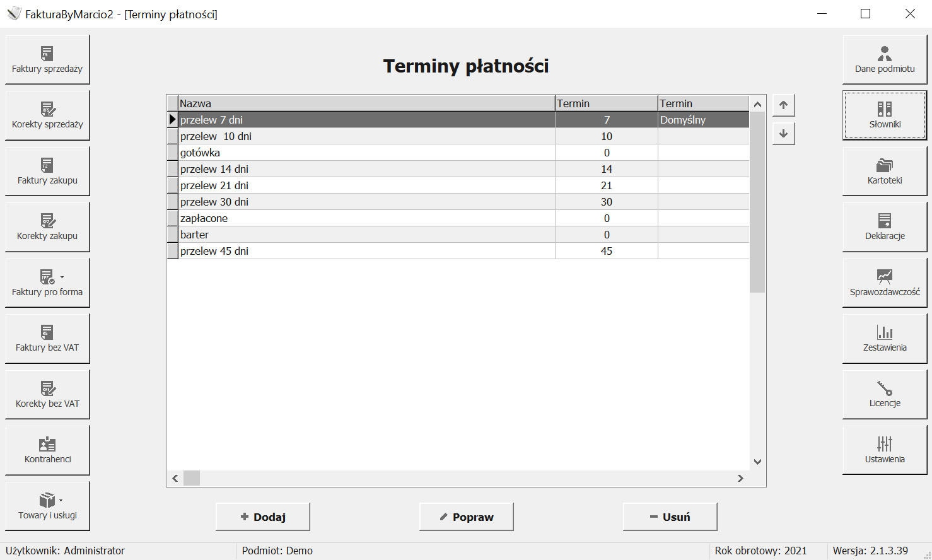Select row 'przelew 45 dni'

pos(458,251)
